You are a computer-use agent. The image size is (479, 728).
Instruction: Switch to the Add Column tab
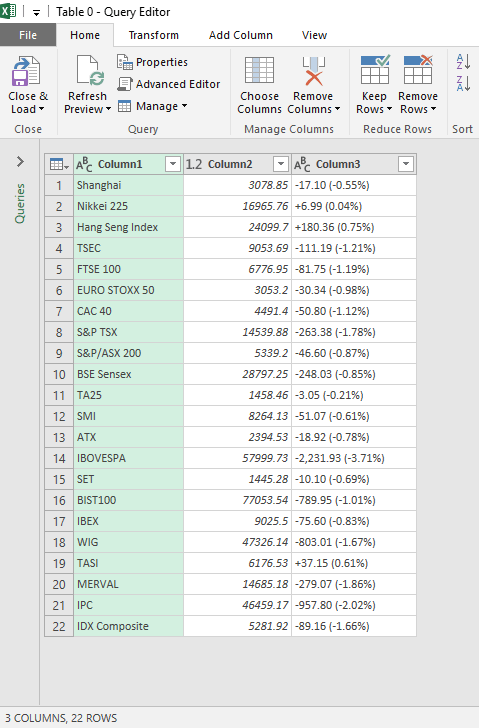click(x=240, y=35)
